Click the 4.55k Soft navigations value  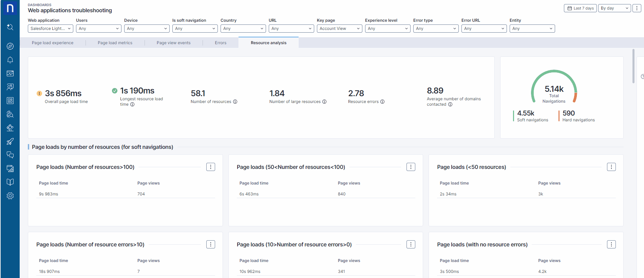tap(526, 113)
